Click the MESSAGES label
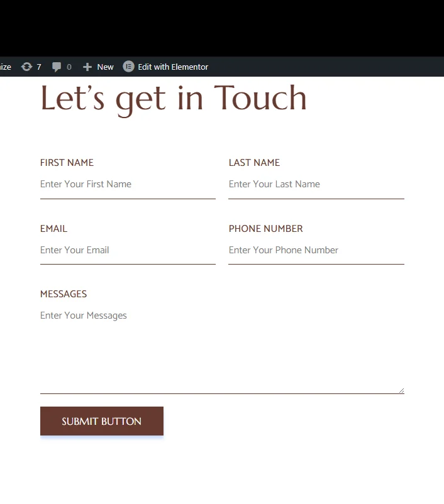The height and width of the screenshot is (504, 444). click(x=64, y=293)
